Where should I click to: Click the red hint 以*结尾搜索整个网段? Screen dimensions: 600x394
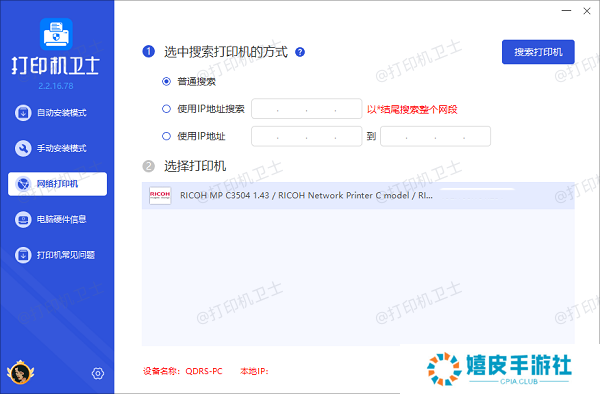(412, 109)
